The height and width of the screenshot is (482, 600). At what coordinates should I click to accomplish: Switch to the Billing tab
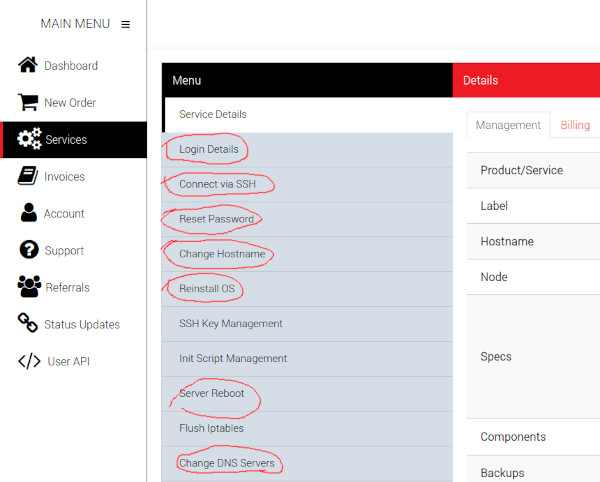pyautogui.click(x=575, y=125)
